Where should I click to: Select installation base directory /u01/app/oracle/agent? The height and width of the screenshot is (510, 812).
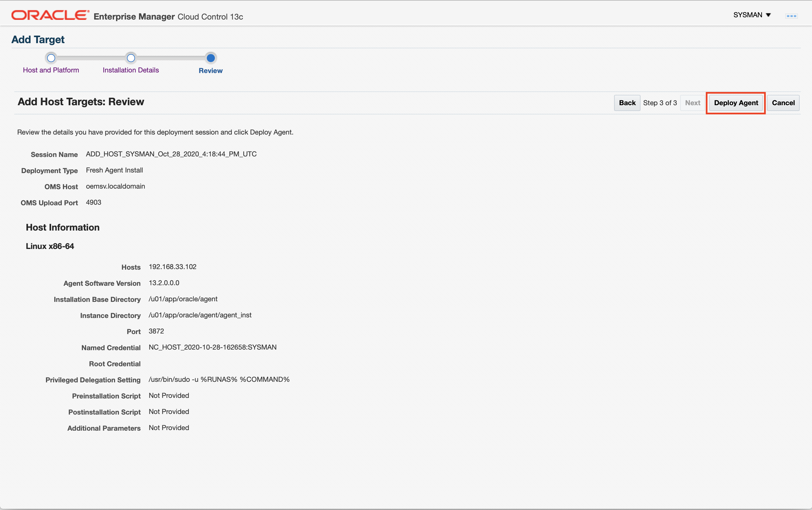pyautogui.click(x=183, y=299)
